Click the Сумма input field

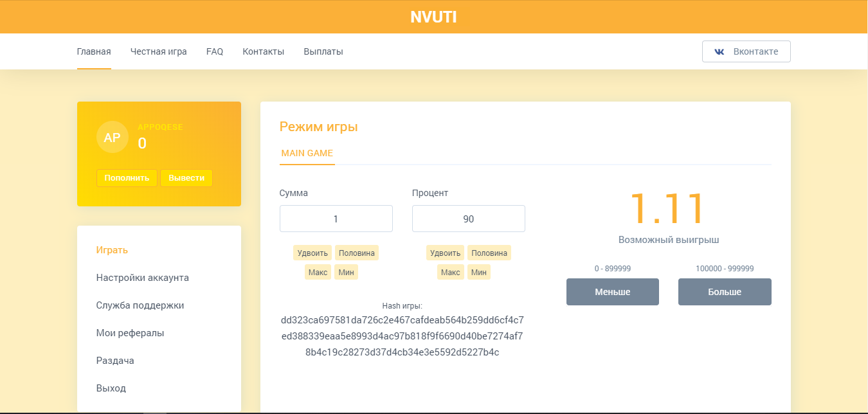click(336, 219)
